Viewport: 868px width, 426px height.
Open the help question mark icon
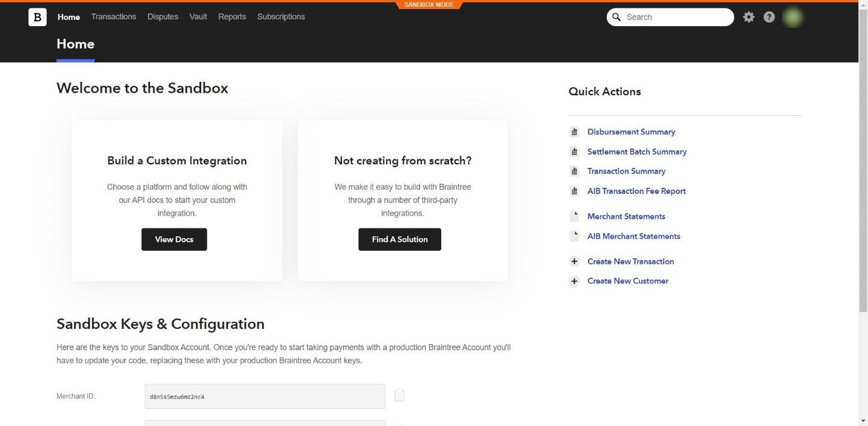click(769, 17)
